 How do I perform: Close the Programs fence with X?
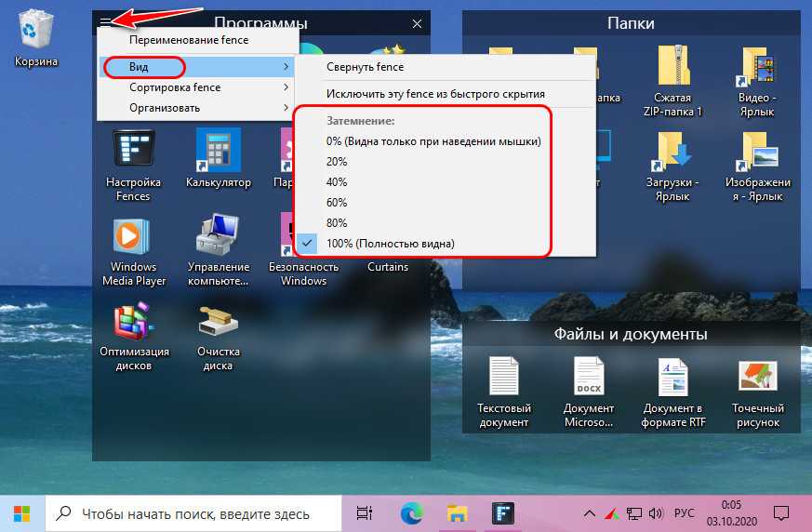coord(417,23)
